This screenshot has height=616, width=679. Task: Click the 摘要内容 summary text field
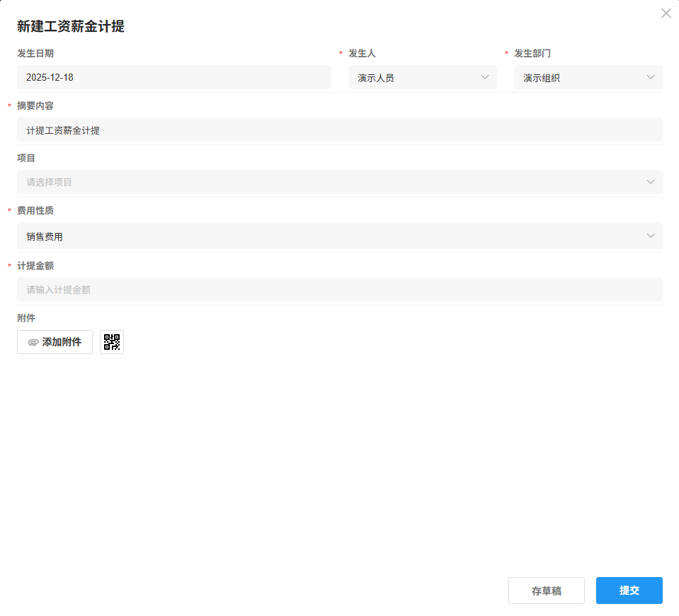340,130
